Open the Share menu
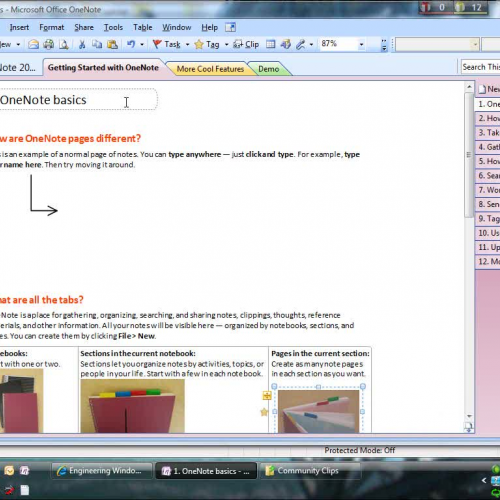The image size is (500, 500). (x=84, y=27)
